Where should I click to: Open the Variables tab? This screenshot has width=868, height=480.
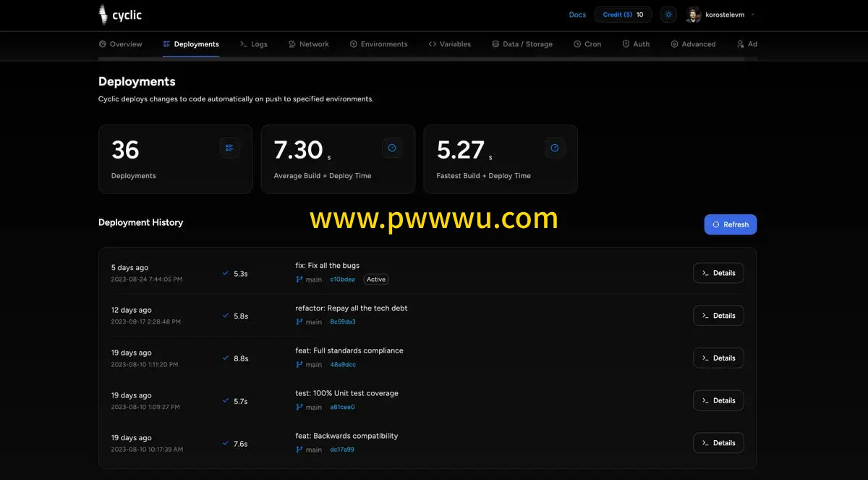tap(449, 44)
